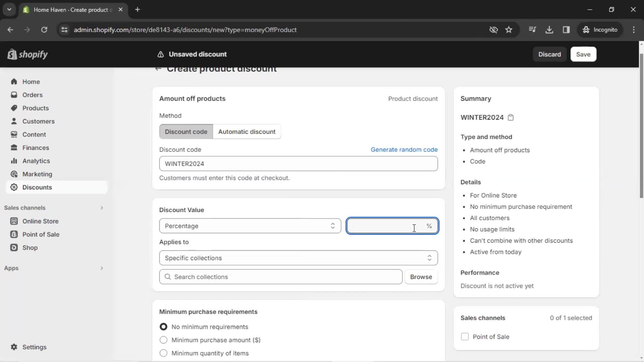Screen dimensions: 644x362
Task: Save the unsaved discount
Action: [583, 54]
